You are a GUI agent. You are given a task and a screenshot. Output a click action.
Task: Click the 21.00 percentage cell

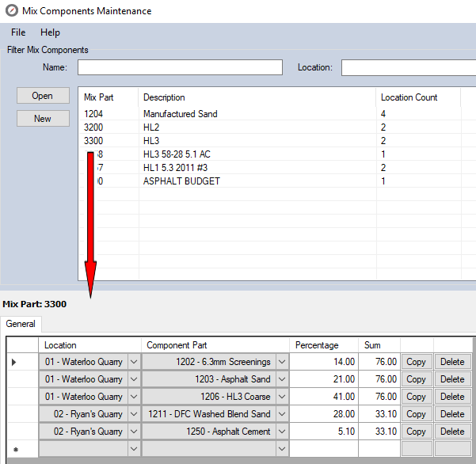click(x=324, y=379)
